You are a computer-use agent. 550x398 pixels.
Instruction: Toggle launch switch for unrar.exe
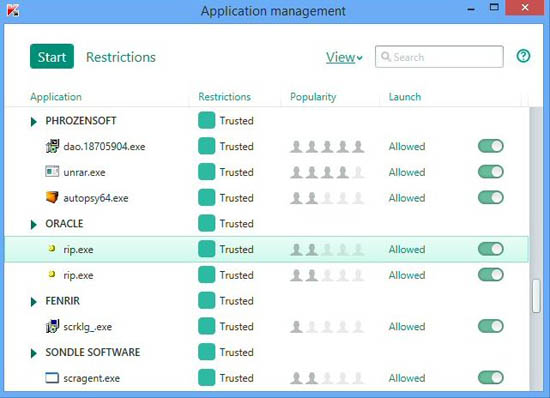[x=491, y=171]
